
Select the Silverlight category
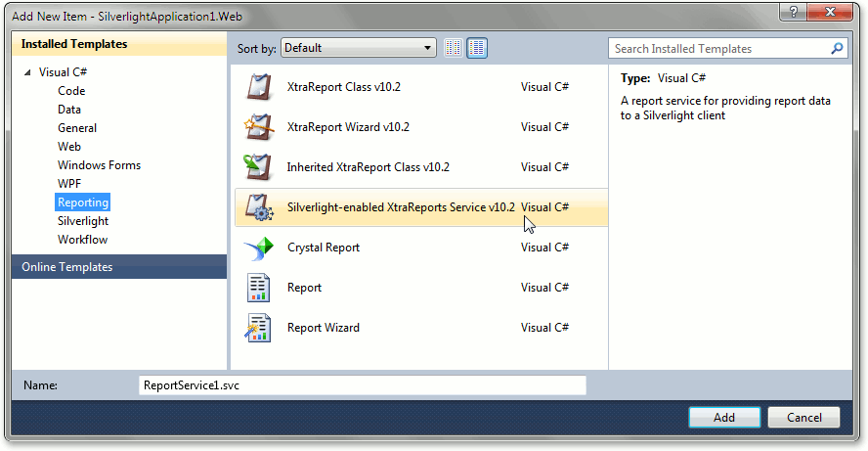coord(83,221)
